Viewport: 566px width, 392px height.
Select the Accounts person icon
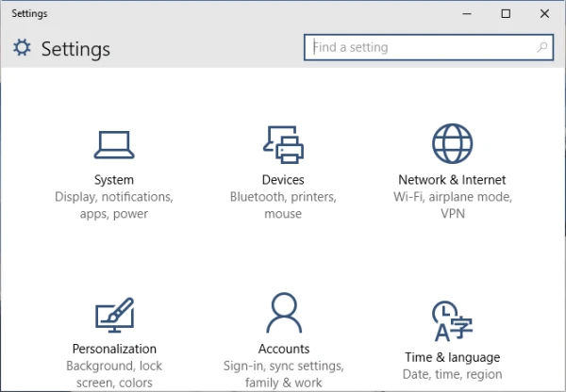pos(283,312)
